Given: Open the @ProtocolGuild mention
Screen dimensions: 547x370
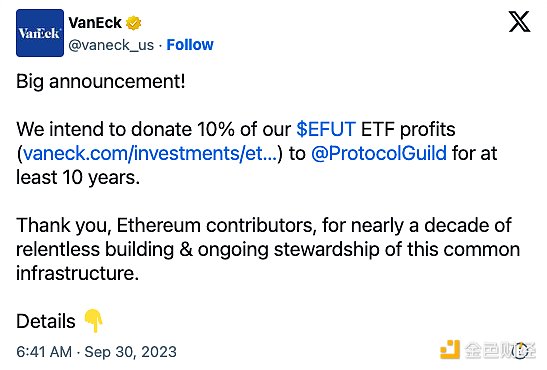Looking at the screenshot, I should [x=379, y=153].
